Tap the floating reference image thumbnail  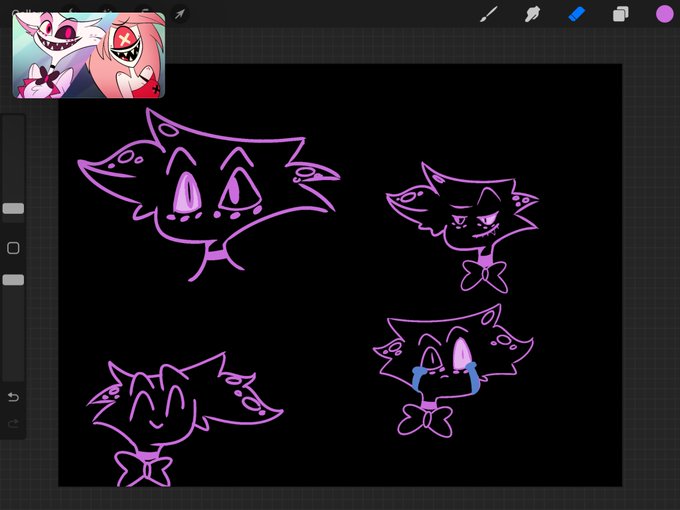89,55
